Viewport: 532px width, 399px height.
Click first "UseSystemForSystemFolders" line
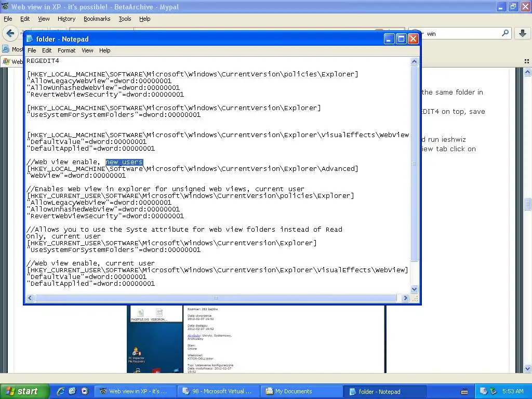pos(114,115)
